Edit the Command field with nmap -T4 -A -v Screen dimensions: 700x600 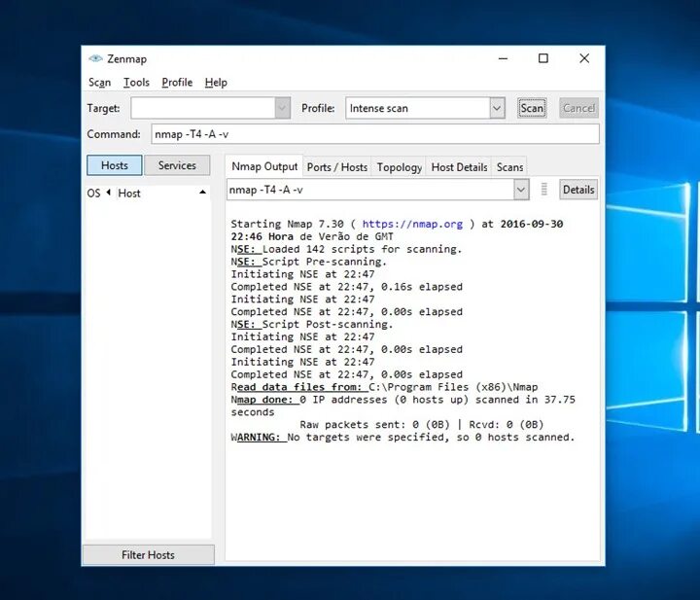[x=375, y=134]
